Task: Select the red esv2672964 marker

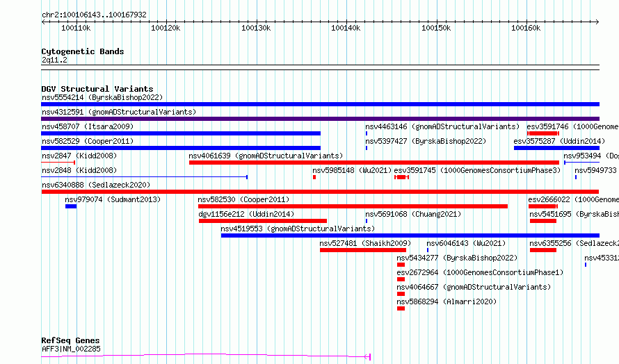Action: tap(401, 279)
